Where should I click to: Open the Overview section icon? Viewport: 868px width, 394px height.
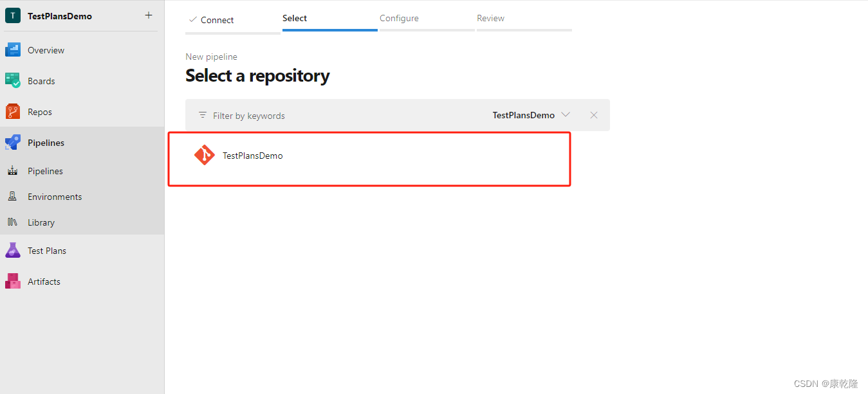pos(13,50)
